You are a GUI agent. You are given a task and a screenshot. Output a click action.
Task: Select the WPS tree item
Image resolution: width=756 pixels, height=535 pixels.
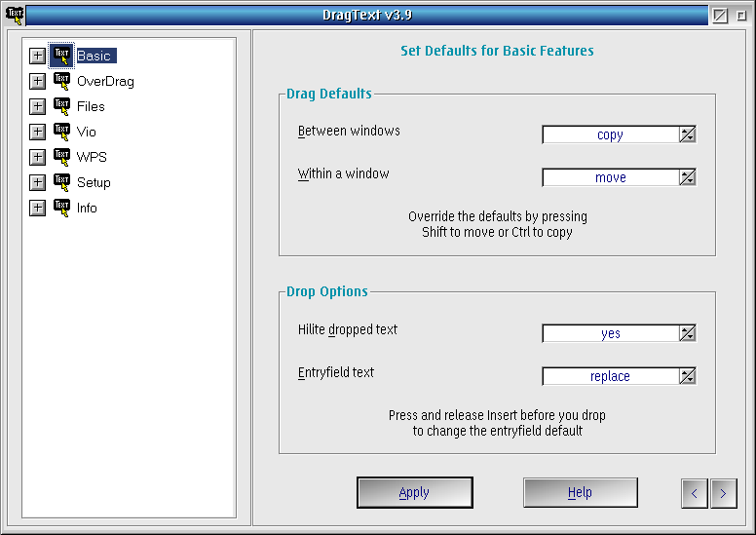(x=92, y=157)
